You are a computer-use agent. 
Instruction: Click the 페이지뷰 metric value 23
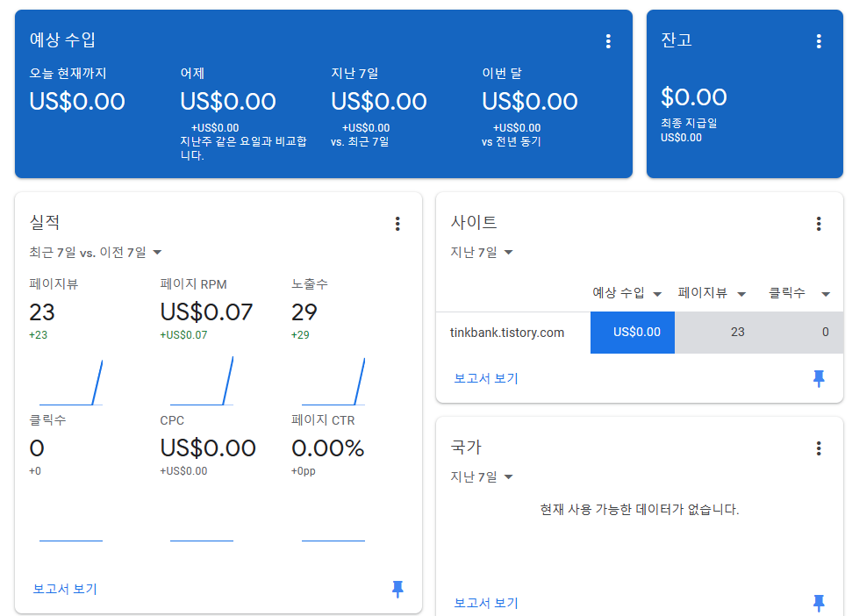click(42, 312)
